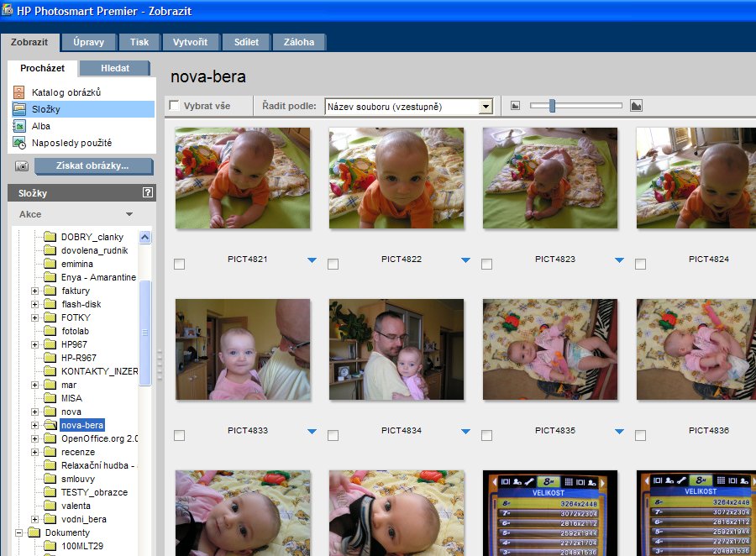The height and width of the screenshot is (556, 756).
Task: Open the PICT4822 photo thumbnail
Action: coord(396,178)
